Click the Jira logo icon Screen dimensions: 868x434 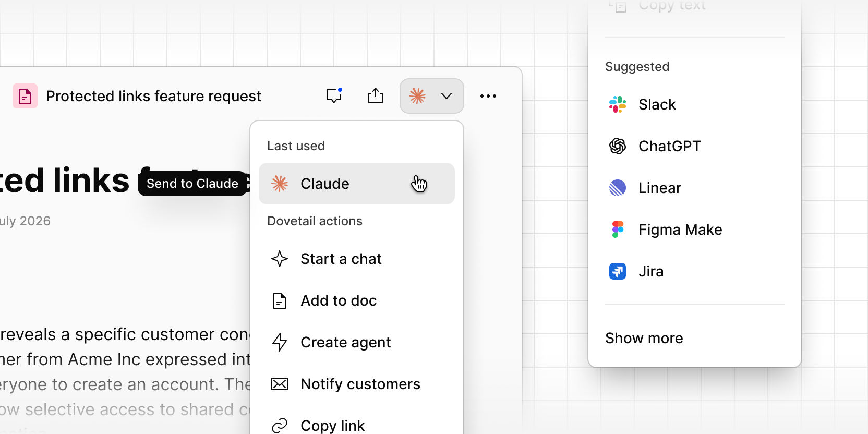(x=618, y=271)
